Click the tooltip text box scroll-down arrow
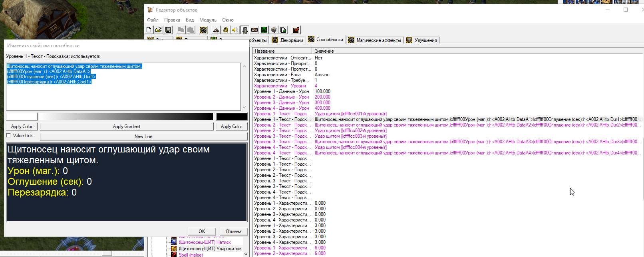644x257 pixels. 244,107
